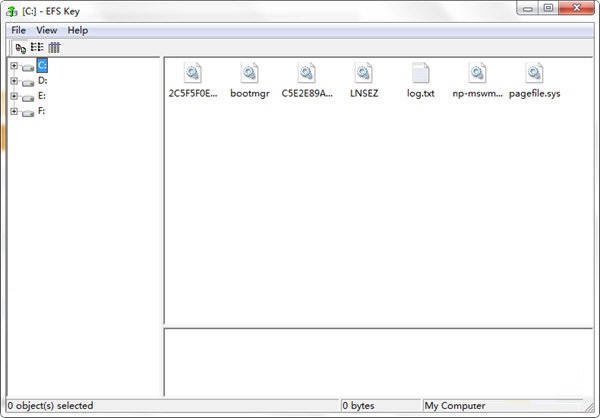Select the 2C5F5F0E file icon

coord(193,73)
